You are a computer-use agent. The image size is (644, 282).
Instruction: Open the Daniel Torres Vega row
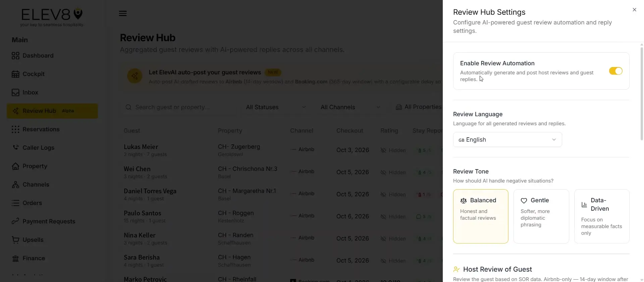(282, 194)
